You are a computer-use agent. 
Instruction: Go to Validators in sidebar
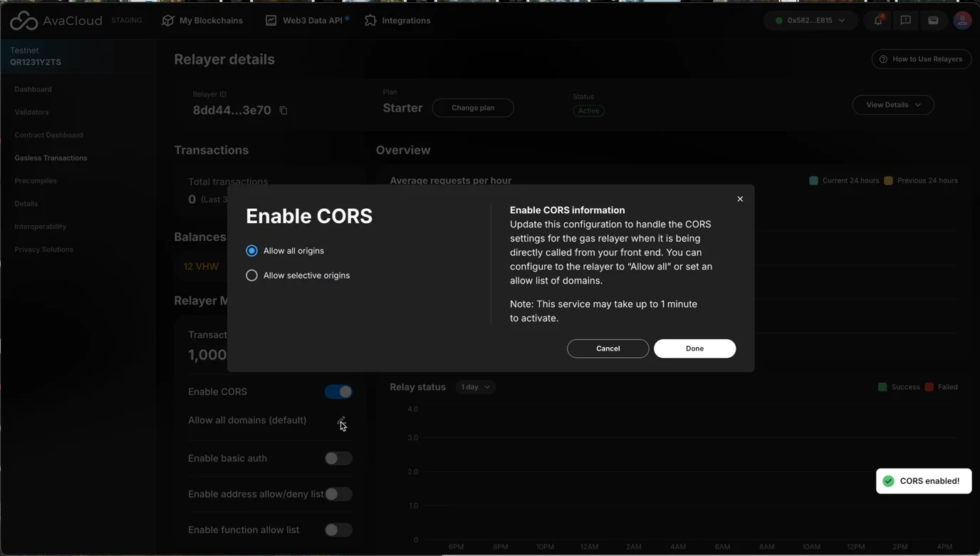(31, 112)
